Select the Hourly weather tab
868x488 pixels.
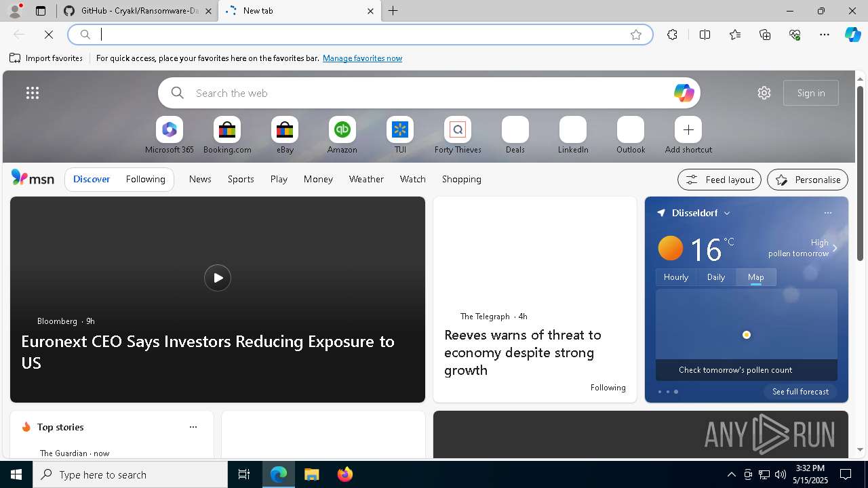pos(676,277)
